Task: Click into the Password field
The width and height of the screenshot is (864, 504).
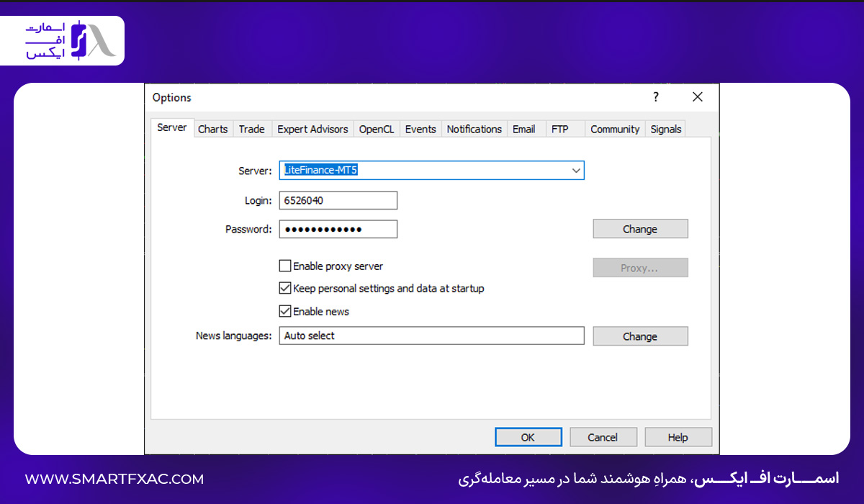Action: pyautogui.click(x=338, y=229)
